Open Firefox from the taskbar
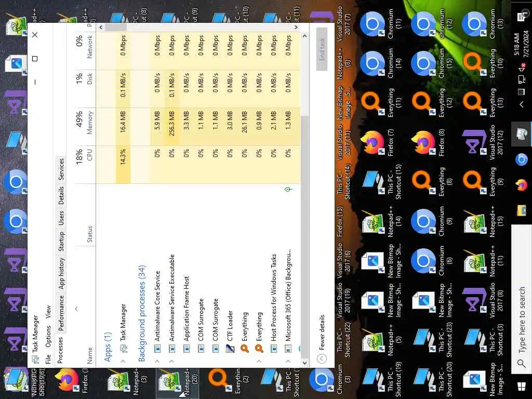 (522, 185)
